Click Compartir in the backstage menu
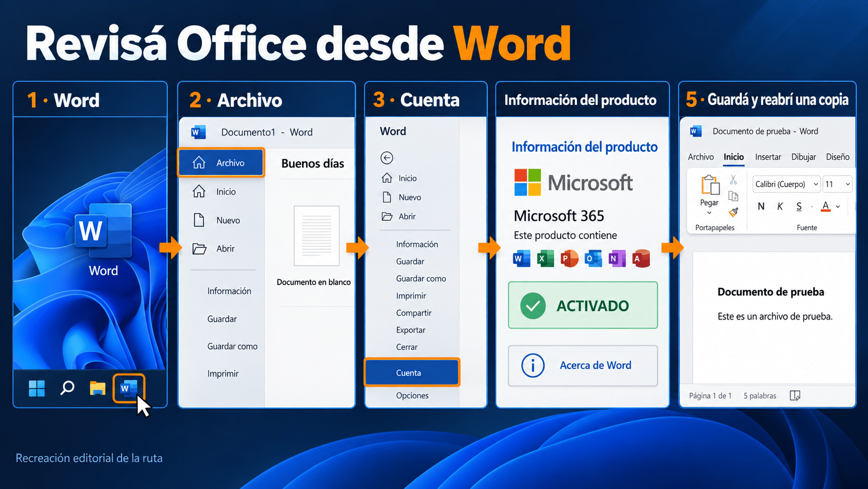 (414, 313)
